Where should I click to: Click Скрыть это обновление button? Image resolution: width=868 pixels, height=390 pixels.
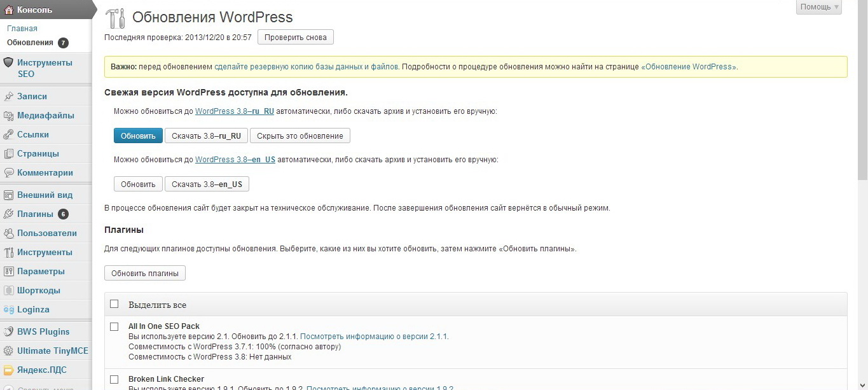pos(300,136)
